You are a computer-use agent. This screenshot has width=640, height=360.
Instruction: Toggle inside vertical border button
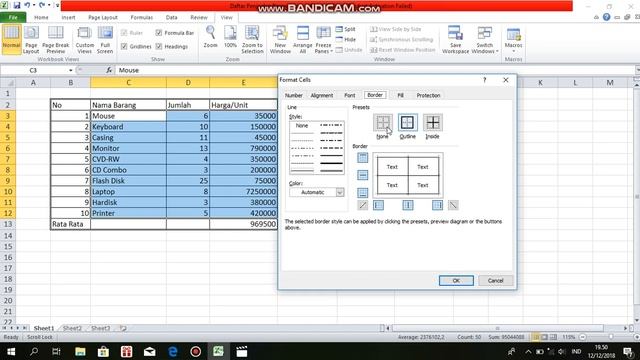tap(408, 205)
